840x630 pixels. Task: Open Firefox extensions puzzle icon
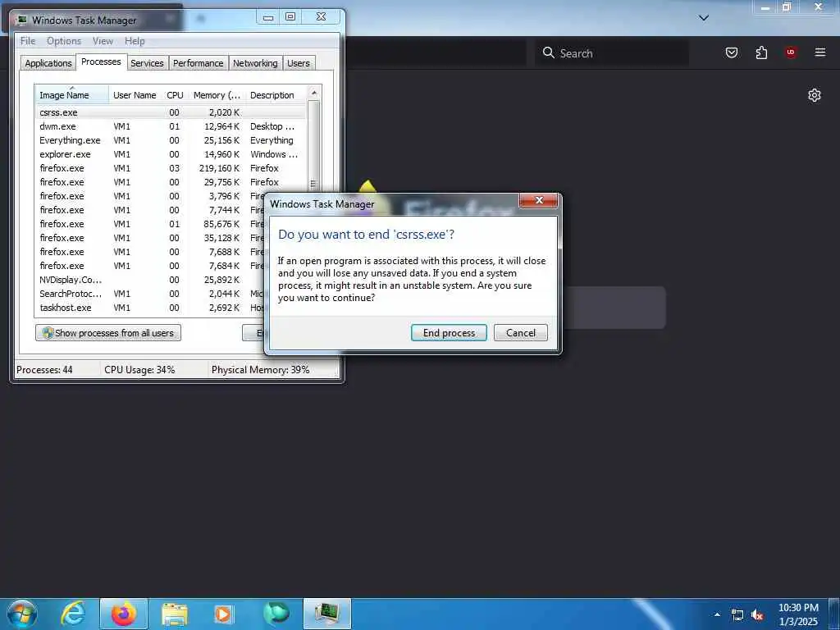coord(761,52)
